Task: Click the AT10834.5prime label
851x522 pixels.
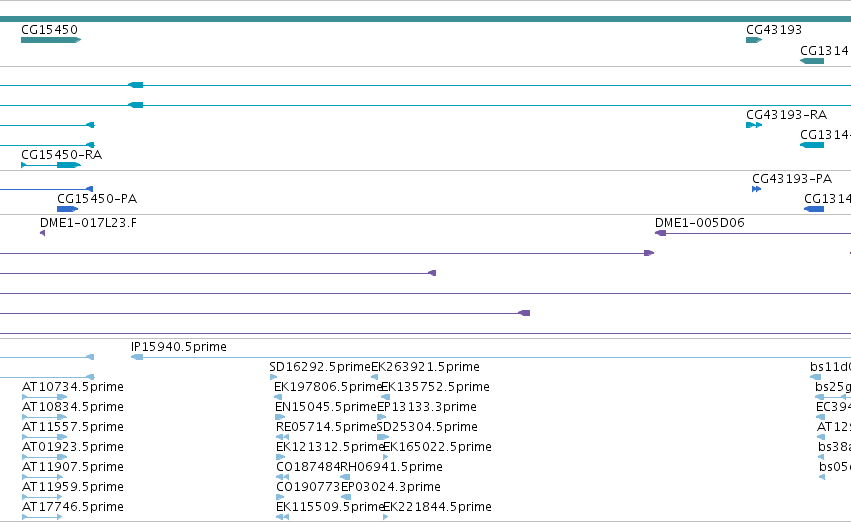Action: 73,407
